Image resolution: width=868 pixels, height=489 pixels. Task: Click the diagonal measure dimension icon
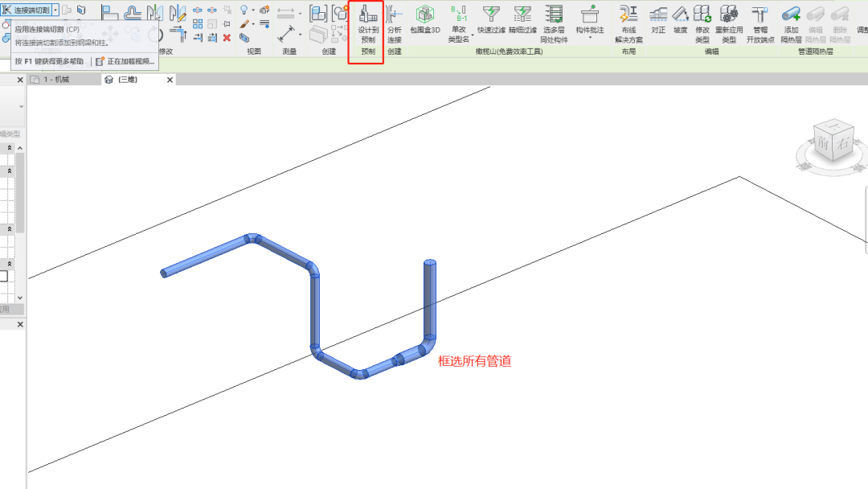point(285,35)
